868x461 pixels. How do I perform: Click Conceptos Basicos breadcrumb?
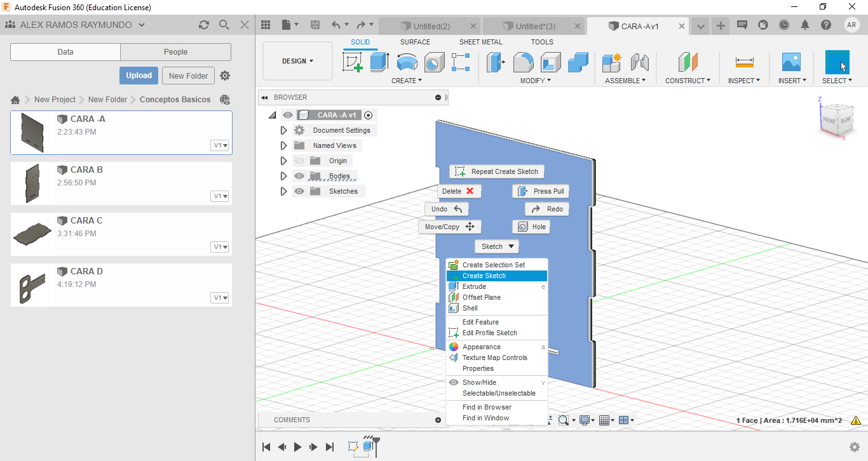pyautogui.click(x=175, y=100)
